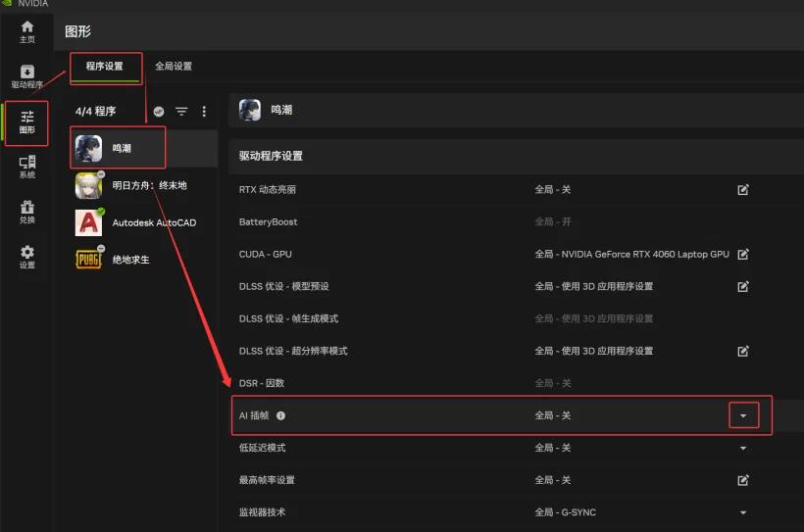Edit DLSS 优设 - 模型预设 setting
The height and width of the screenshot is (532, 804).
[x=743, y=286]
